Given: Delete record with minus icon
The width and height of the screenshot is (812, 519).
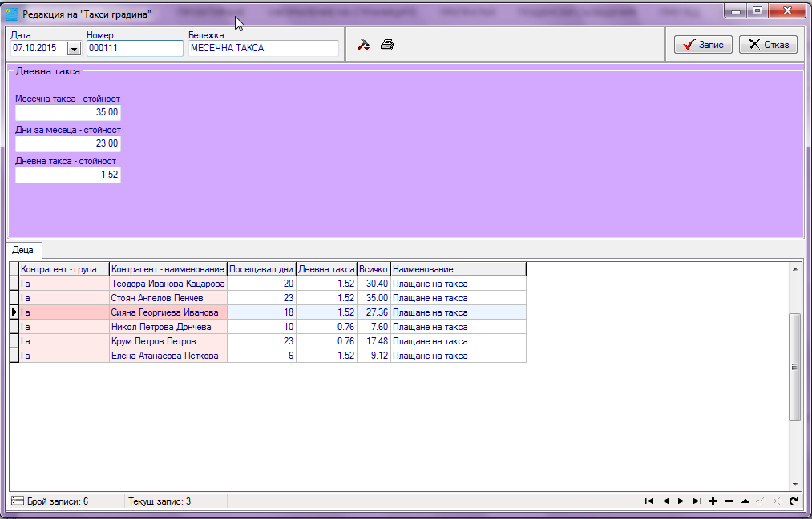Looking at the screenshot, I should click(x=729, y=501).
